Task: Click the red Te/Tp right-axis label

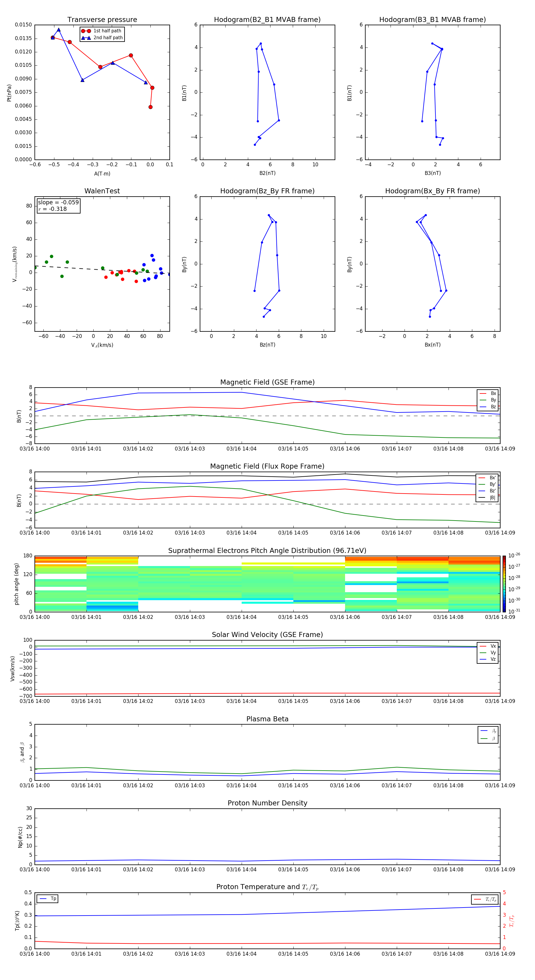Action: pyautogui.click(x=512, y=921)
